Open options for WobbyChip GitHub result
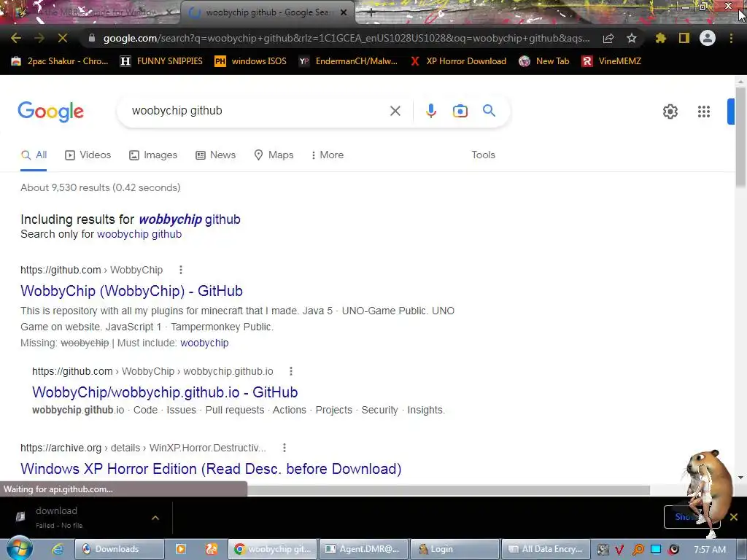The width and height of the screenshot is (747, 560). pos(181,270)
